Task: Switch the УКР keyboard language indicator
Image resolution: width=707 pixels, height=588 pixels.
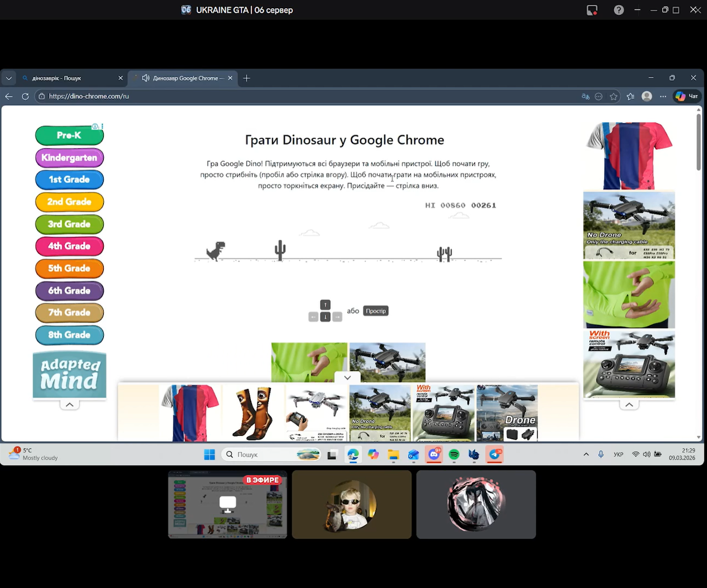Action: click(619, 454)
